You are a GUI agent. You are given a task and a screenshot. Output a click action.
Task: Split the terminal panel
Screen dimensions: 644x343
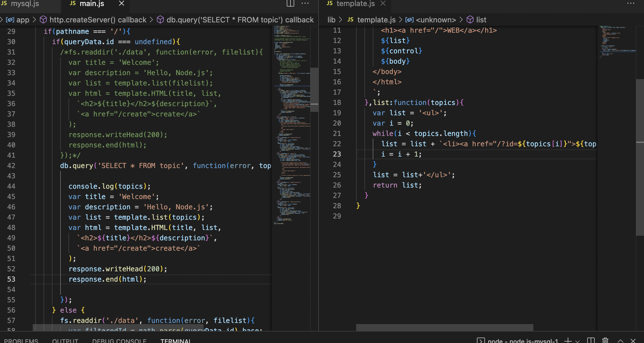(x=591, y=340)
